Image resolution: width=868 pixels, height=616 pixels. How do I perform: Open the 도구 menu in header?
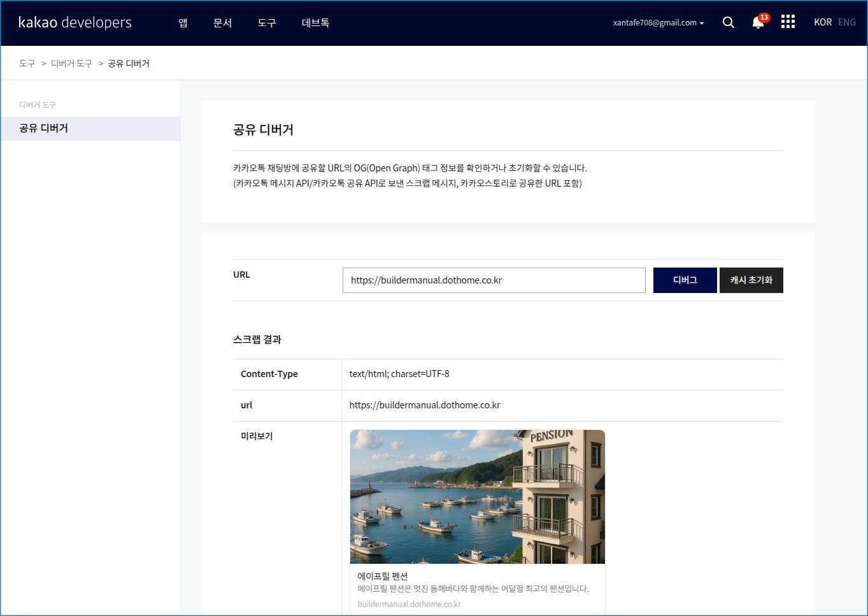(x=266, y=23)
